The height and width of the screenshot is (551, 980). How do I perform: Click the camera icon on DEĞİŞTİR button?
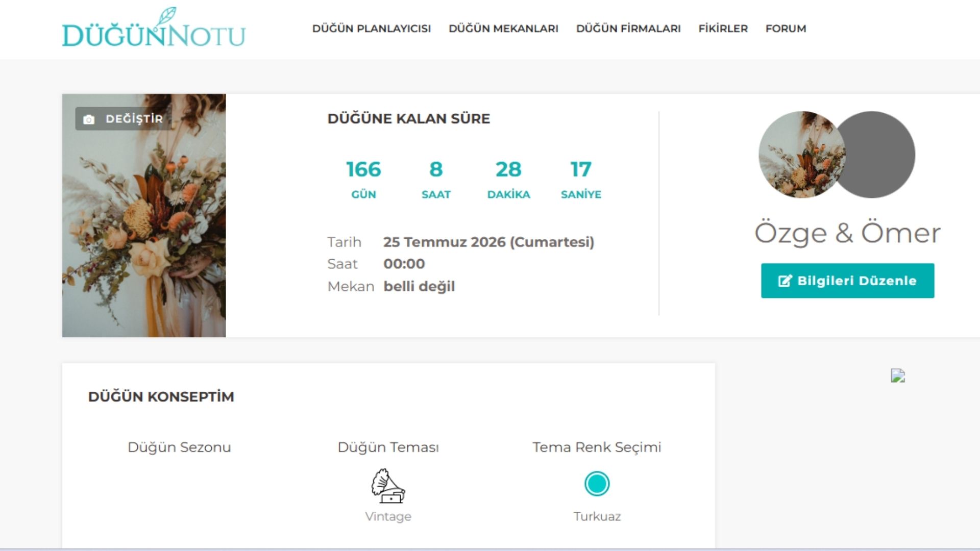coord(89,119)
